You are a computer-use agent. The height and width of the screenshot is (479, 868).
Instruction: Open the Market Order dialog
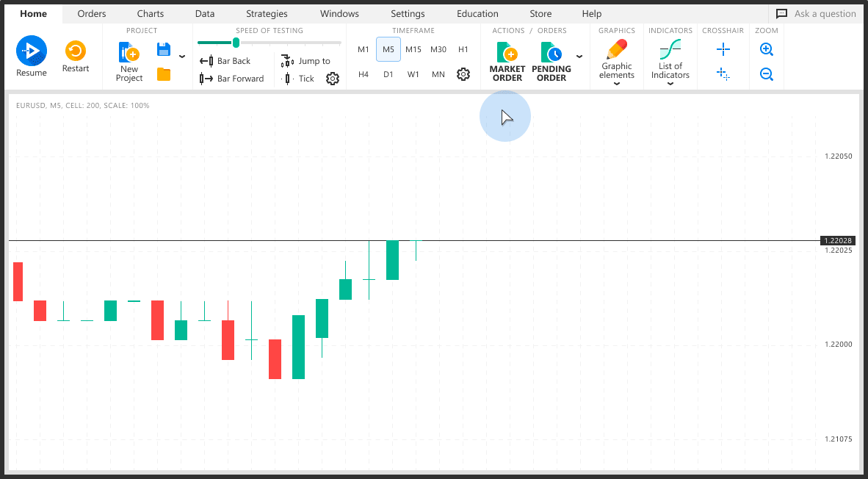coord(507,61)
